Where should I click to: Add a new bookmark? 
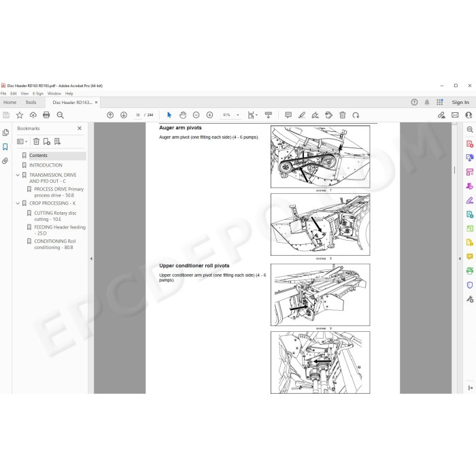coord(47,141)
